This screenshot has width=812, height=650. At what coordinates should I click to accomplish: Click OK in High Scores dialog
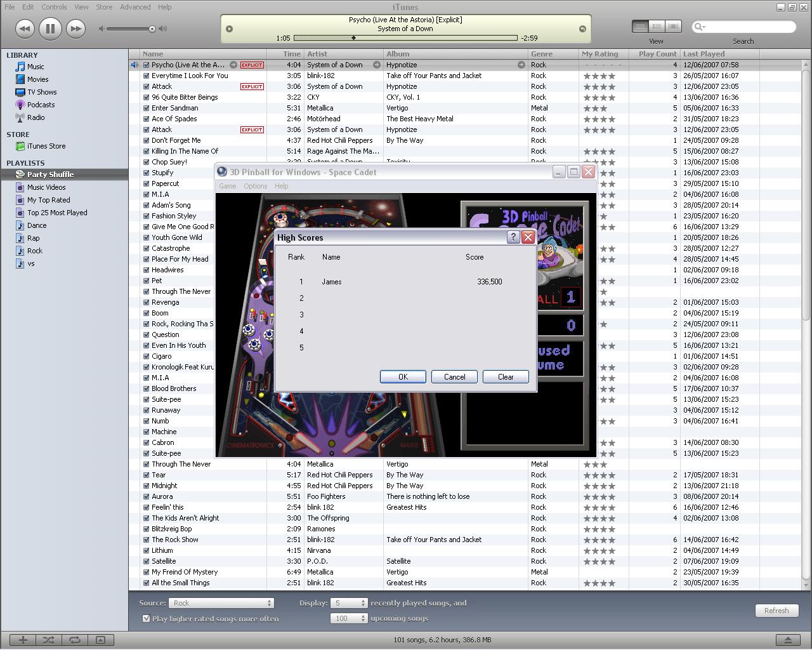click(403, 377)
